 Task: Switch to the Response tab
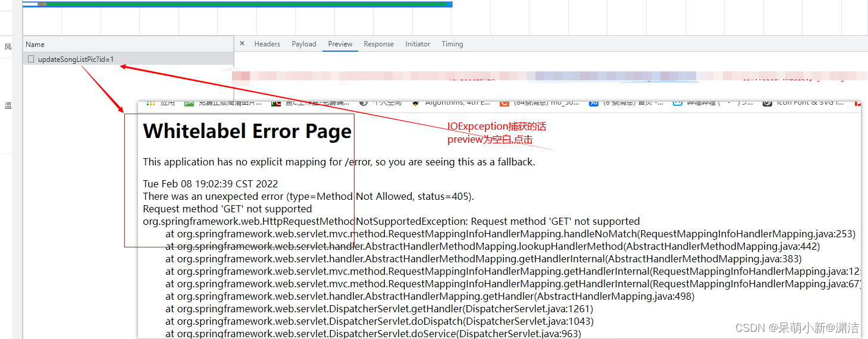point(379,44)
